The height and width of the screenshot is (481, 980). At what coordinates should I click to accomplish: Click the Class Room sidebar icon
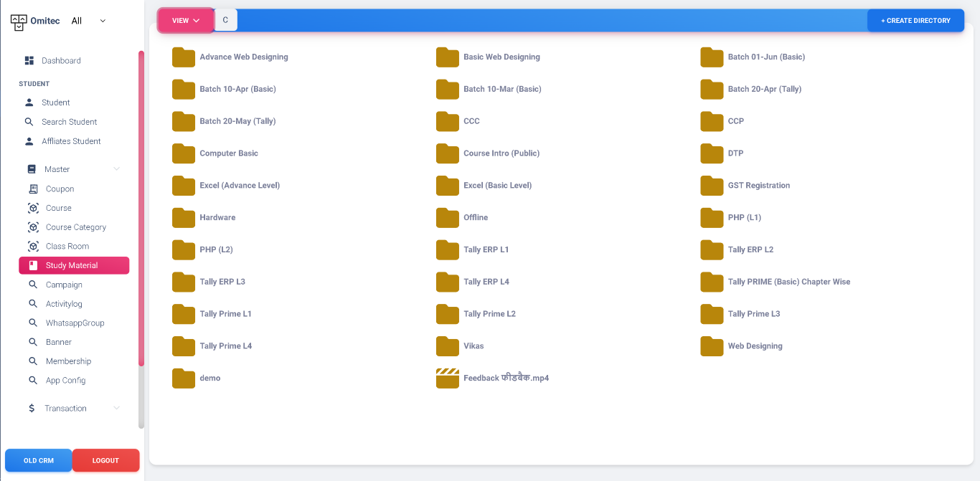pos(33,247)
